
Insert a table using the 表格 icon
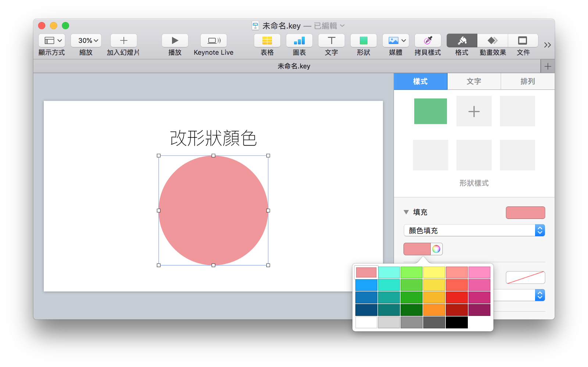(x=267, y=40)
